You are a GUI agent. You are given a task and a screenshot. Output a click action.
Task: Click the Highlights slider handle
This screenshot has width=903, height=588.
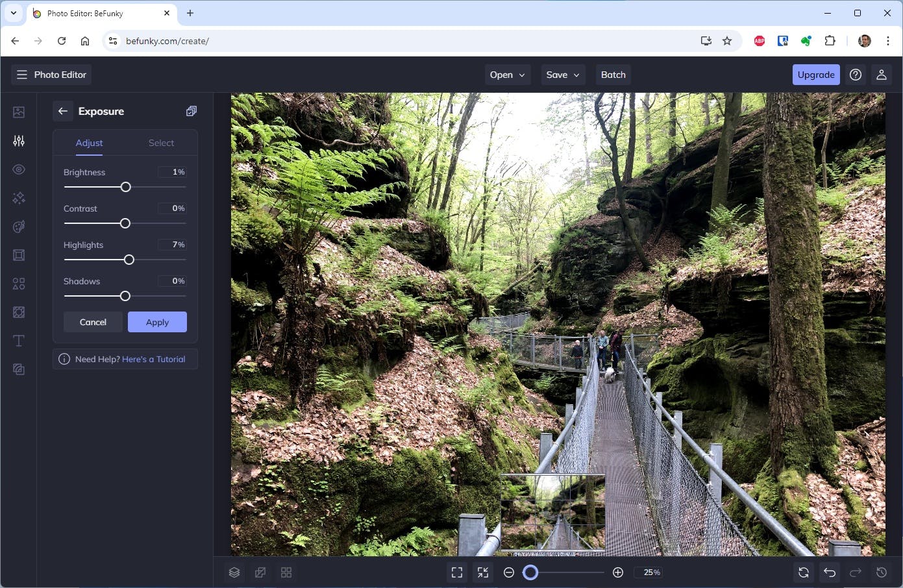coord(129,260)
